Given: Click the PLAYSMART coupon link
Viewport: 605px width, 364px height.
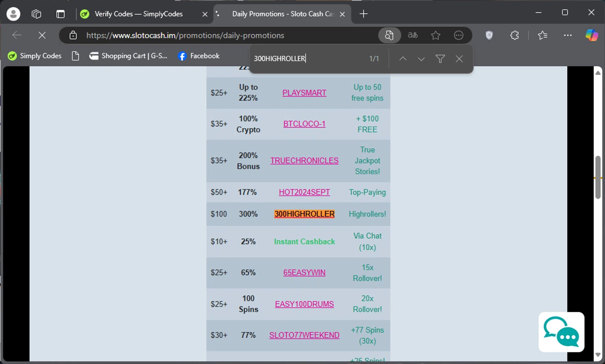Looking at the screenshot, I should (x=305, y=93).
